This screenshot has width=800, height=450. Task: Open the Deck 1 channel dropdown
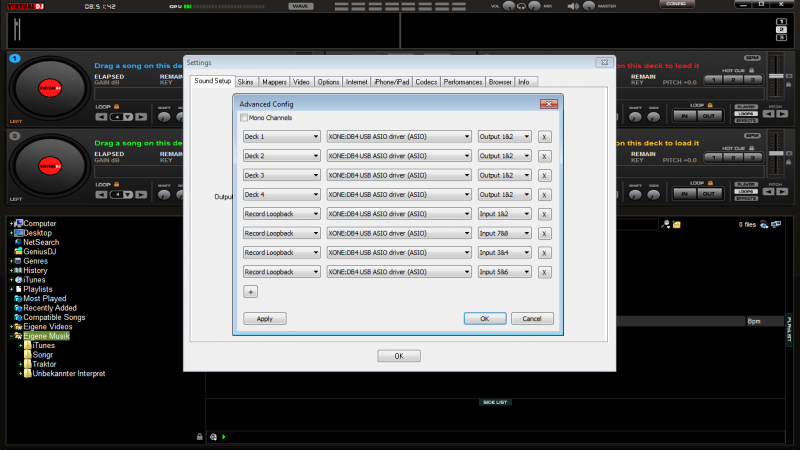(281, 137)
